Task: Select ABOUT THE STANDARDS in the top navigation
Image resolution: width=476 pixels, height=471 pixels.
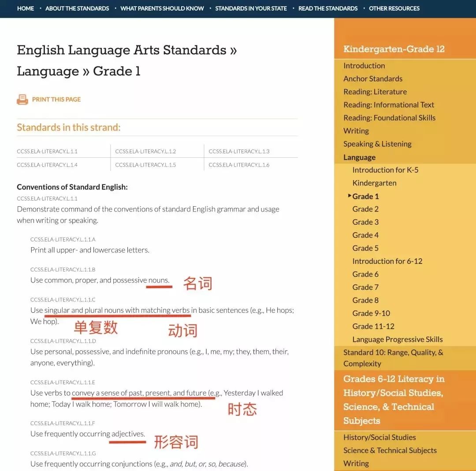Action: 77,8
